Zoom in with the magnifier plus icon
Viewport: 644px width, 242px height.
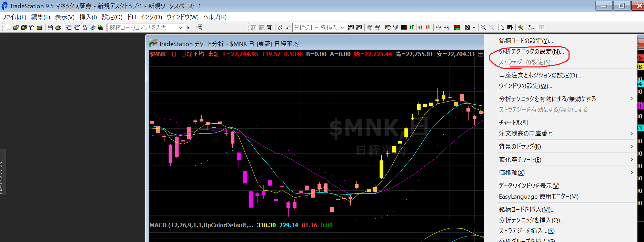click(483, 28)
